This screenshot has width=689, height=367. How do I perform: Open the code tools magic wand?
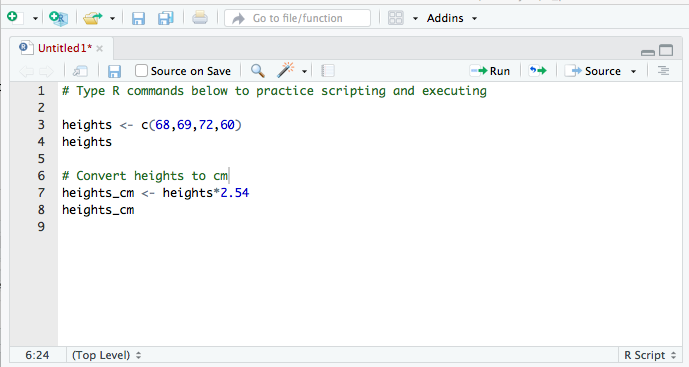click(286, 70)
